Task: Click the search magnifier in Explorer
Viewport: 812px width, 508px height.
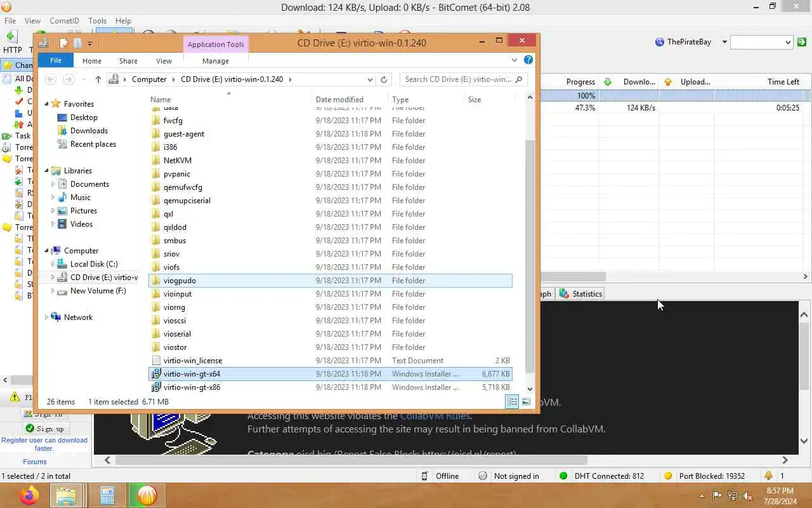Action: coord(518,79)
